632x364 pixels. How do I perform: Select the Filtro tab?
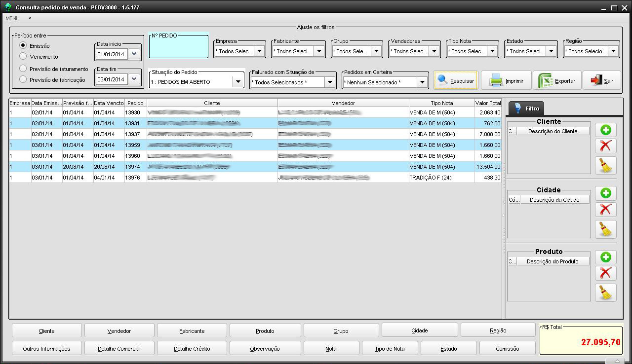[x=526, y=108]
